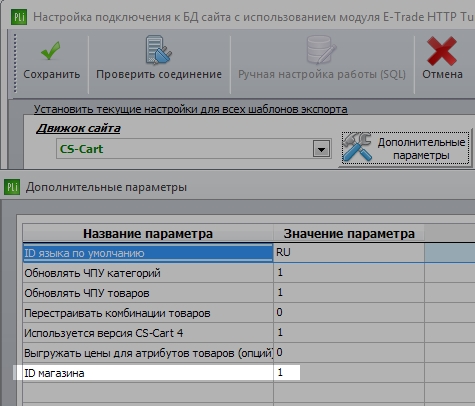Click link Установить текущие настройки для всех шаблонов экспорта
Viewport: 475px width, 406px height.
point(191,109)
